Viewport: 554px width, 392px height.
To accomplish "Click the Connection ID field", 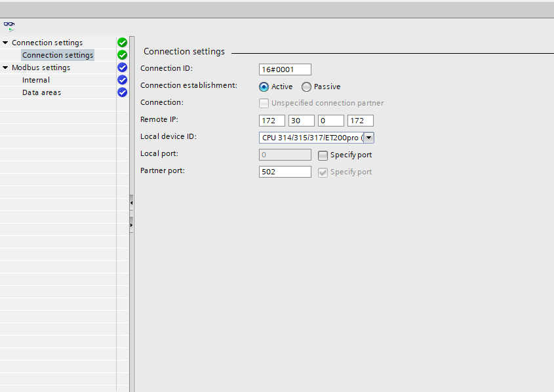I will click(x=285, y=69).
